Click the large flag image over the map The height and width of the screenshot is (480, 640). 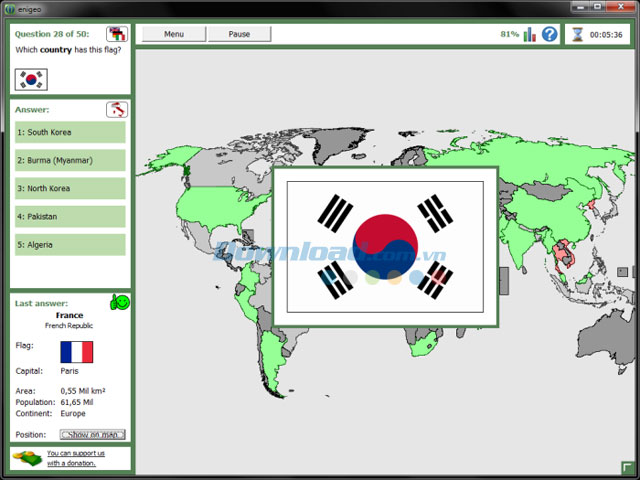tap(385, 241)
